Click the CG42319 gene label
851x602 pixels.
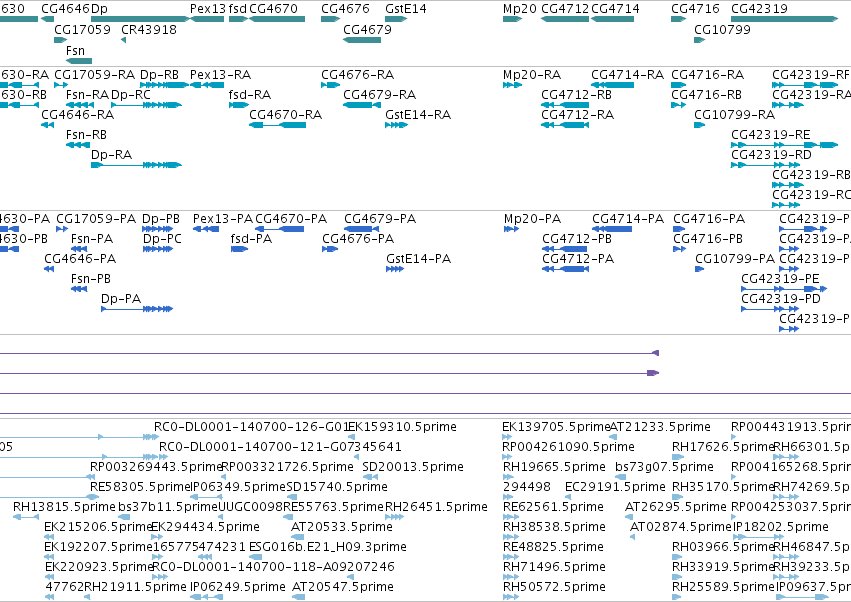pyautogui.click(x=759, y=9)
